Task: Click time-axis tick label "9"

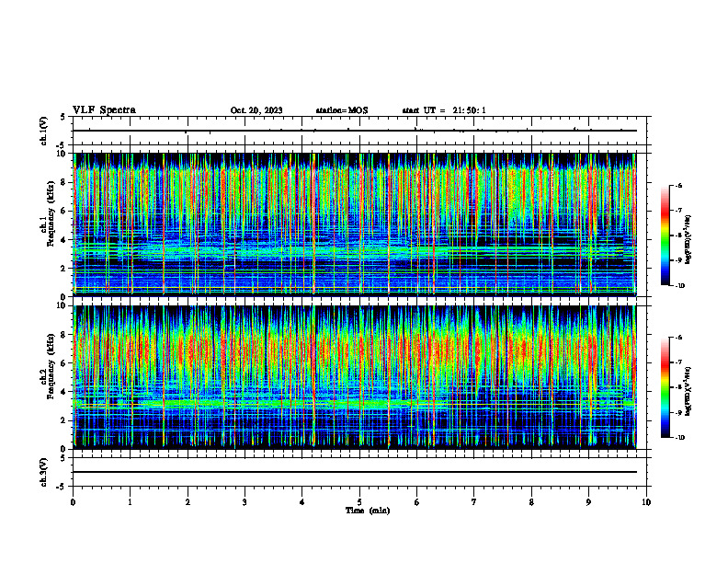Action: click(x=588, y=502)
